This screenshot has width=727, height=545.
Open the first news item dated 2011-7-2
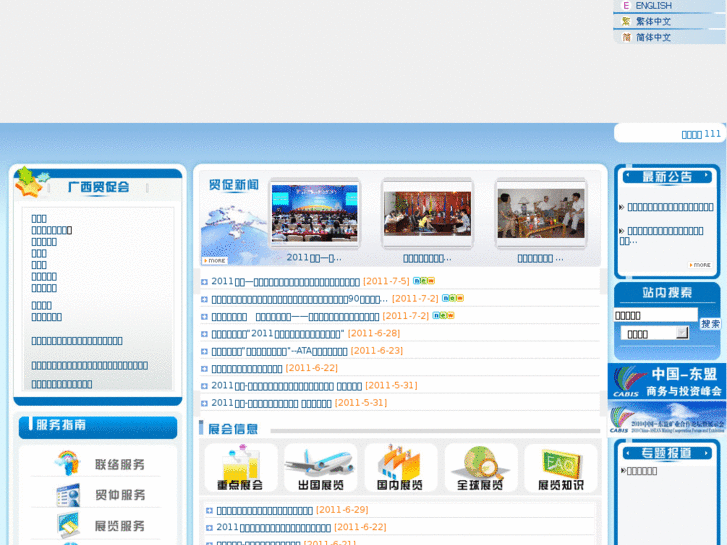pyautogui.click(x=300, y=299)
